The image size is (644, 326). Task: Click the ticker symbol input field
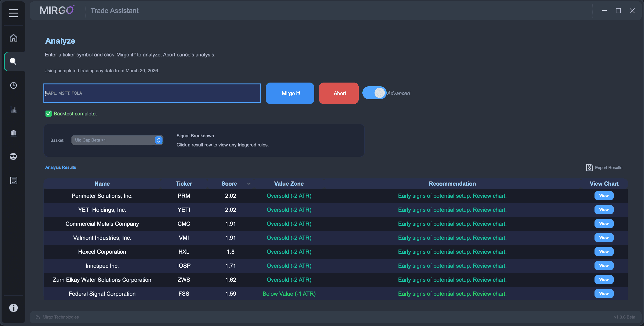152,93
